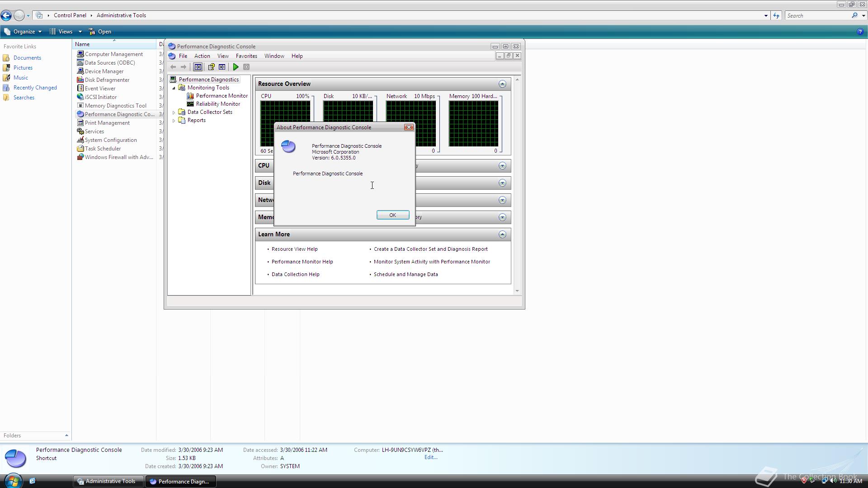Click OK in About dialog
This screenshot has width=868, height=488.
[x=392, y=215]
